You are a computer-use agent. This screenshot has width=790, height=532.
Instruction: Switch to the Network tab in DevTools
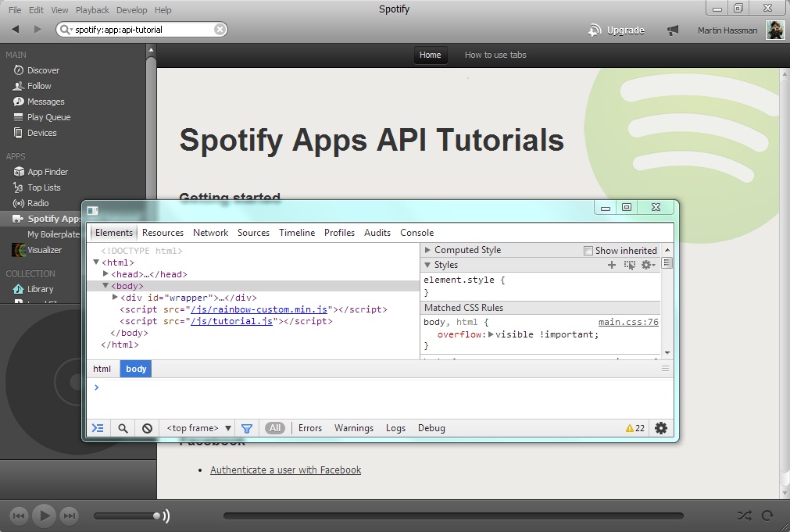tap(210, 233)
